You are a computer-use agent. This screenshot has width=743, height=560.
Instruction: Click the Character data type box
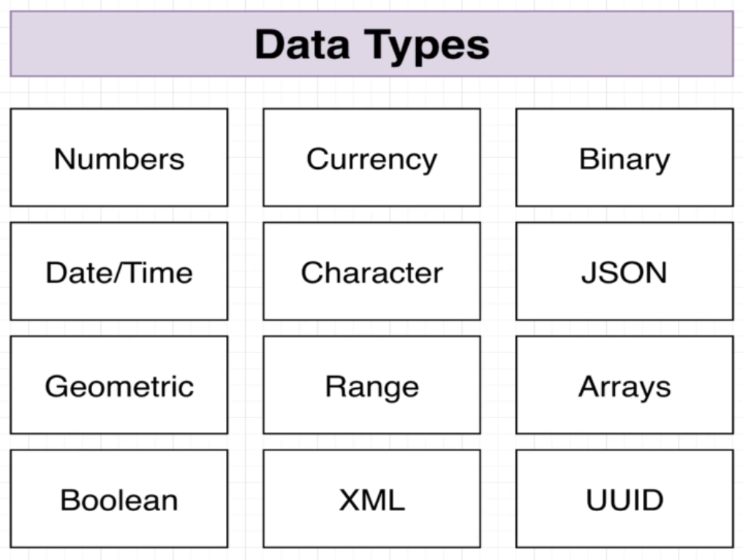pyautogui.click(x=371, y=272)
